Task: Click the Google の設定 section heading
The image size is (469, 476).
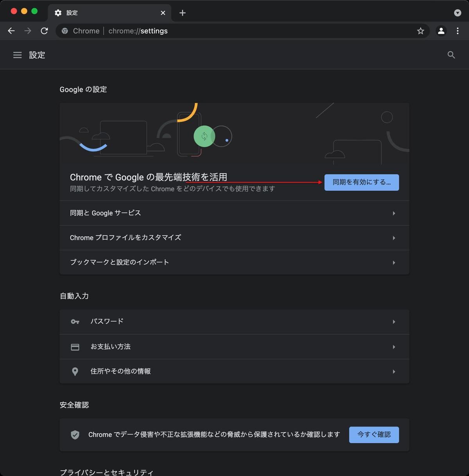Action: pos(83,89)
